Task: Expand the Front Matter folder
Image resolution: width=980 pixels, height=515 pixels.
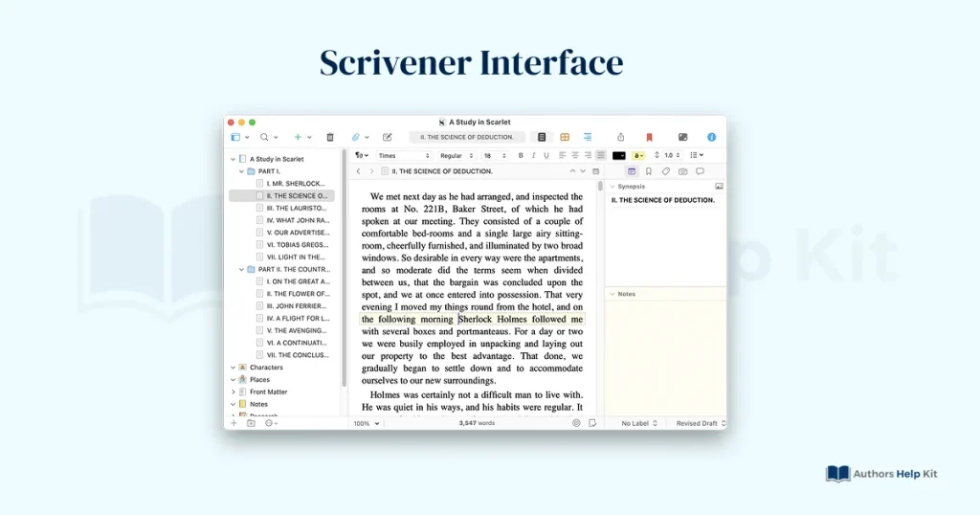Action: pos(234,392)
